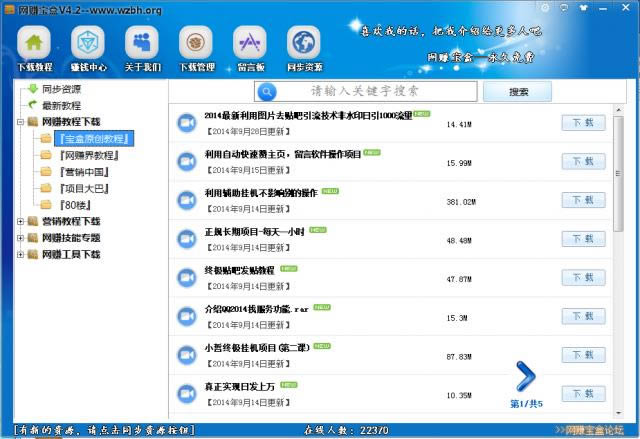Open the 下载教程 home icon
Image resolution: width=640 pixels, height=439 pixels.
click(x=34, y=43)
